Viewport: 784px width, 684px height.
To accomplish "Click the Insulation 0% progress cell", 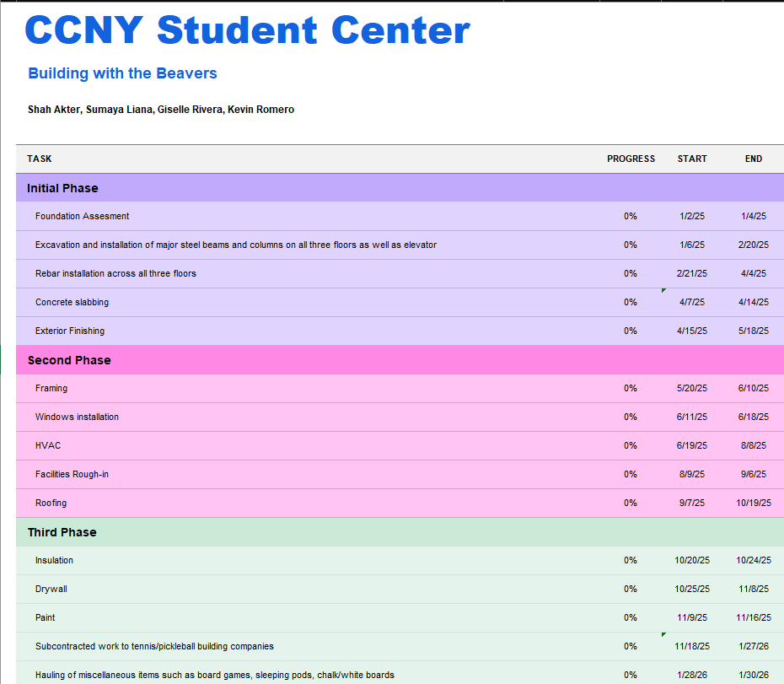I will point(631,560).
